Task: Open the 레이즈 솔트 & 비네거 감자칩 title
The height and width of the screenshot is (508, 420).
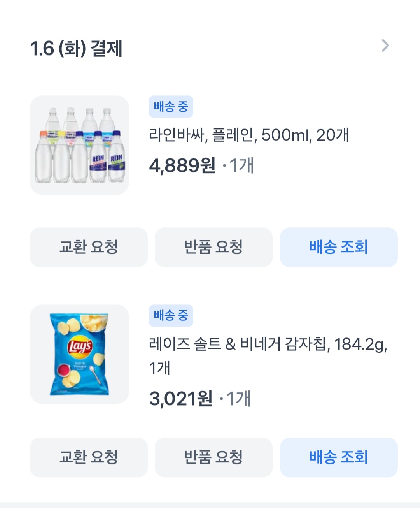Action: click(268, 345)
